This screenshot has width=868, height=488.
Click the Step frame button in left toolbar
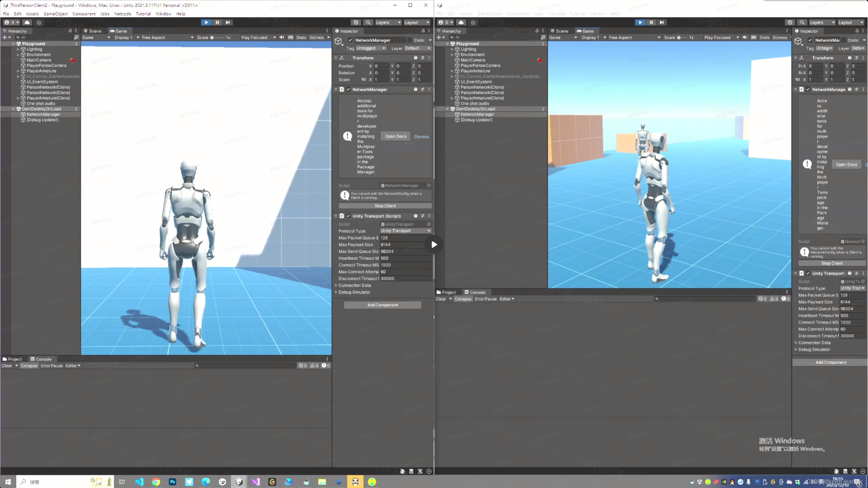pyautogui.click(x=228, y=22)
